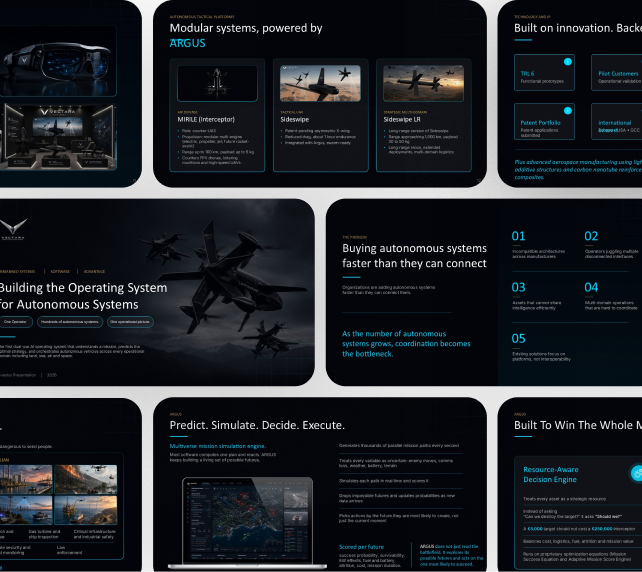This screenshot has height=572, width=642.
Task: Click the cyan "ARGUS" heading word
Action: [188, 43]
